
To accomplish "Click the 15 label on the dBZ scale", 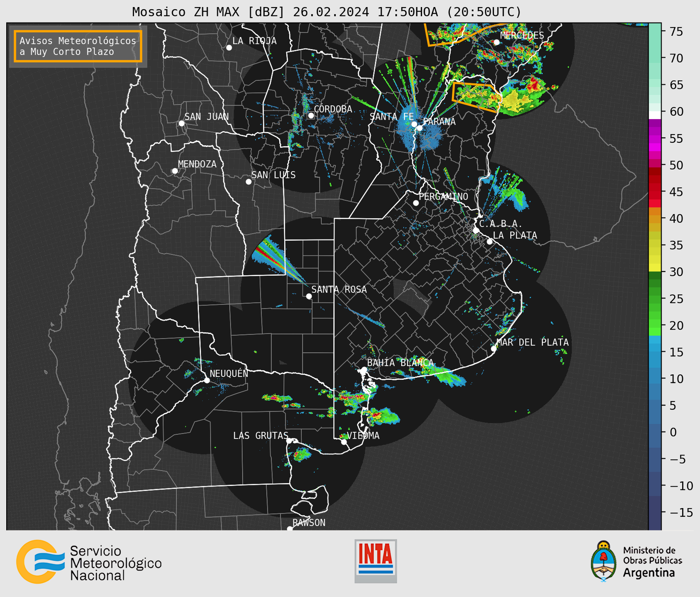I will 676,352.
